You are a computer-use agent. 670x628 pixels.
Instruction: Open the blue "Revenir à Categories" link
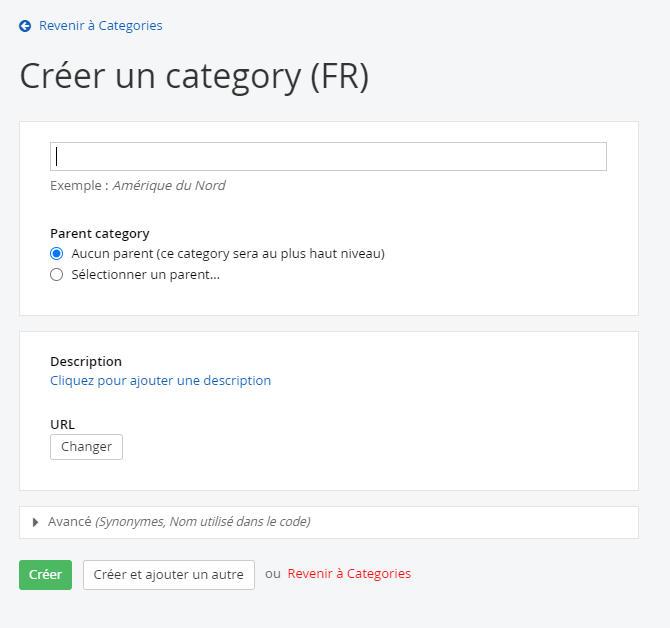pyautogui.click(x=100, y=26)
